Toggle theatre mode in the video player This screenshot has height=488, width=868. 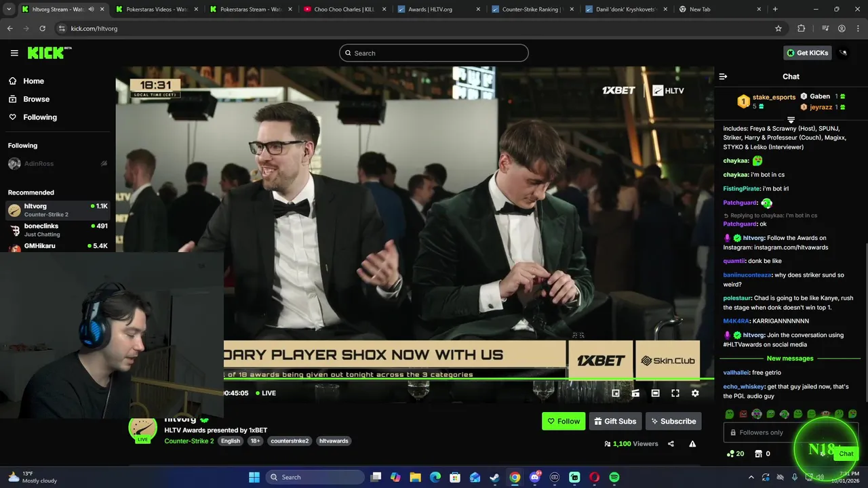click(x=655, y=393)
